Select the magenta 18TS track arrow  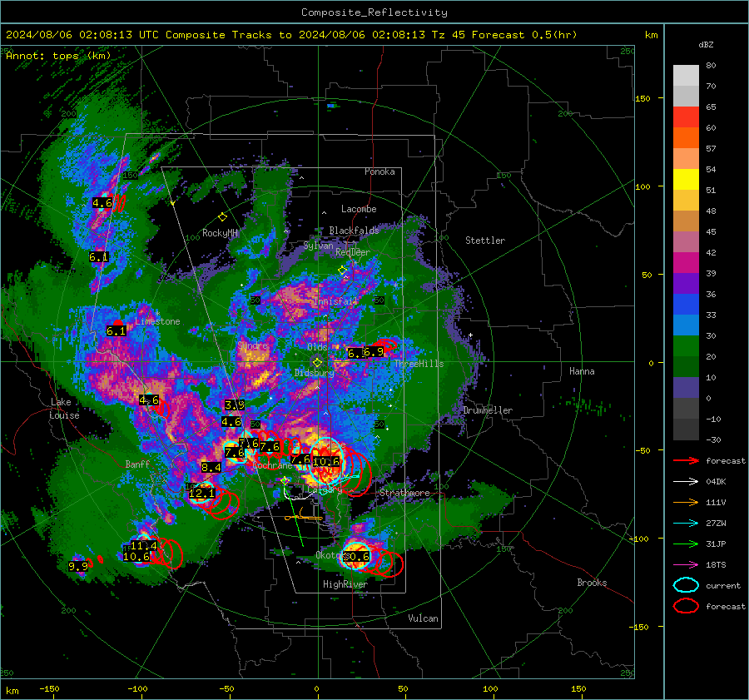pyautogui.click(x=686, y=565)
